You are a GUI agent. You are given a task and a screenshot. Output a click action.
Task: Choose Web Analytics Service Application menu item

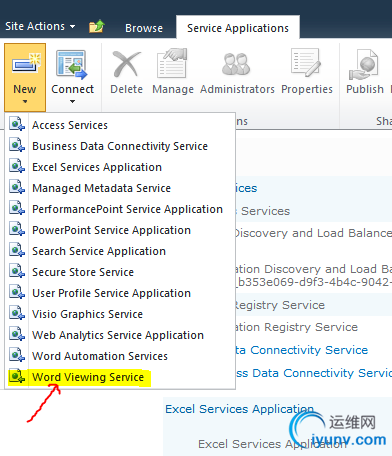(118, 335)
